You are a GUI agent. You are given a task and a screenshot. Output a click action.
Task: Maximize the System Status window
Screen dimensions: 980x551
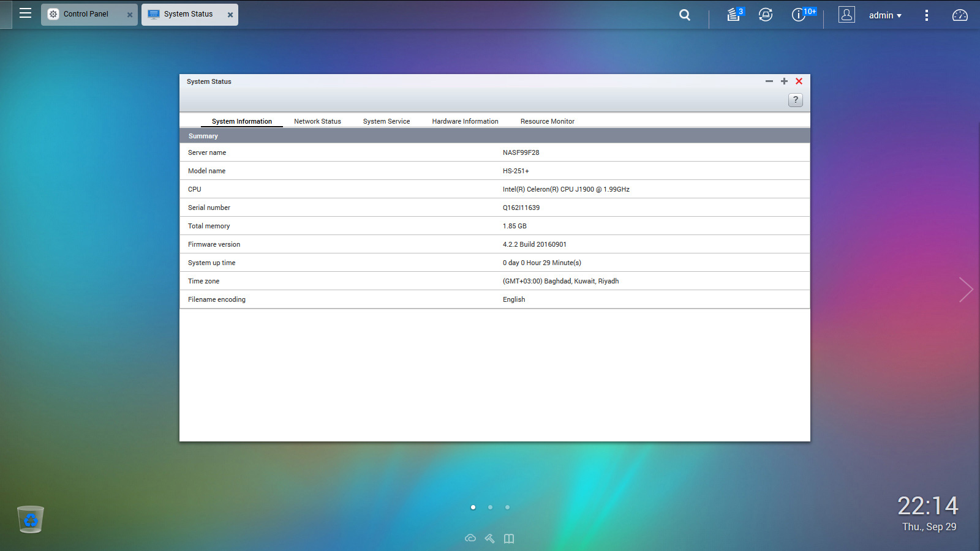[784, 81]
